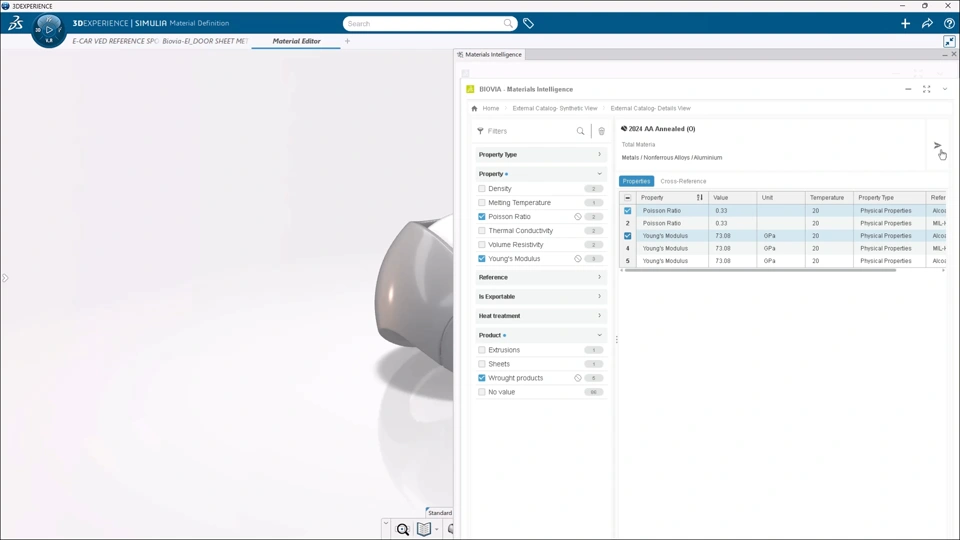The height and width of the screenshot is (540, 960).
Task: Uncheck the Wrought products checkbox
Action: pos(482,378)
